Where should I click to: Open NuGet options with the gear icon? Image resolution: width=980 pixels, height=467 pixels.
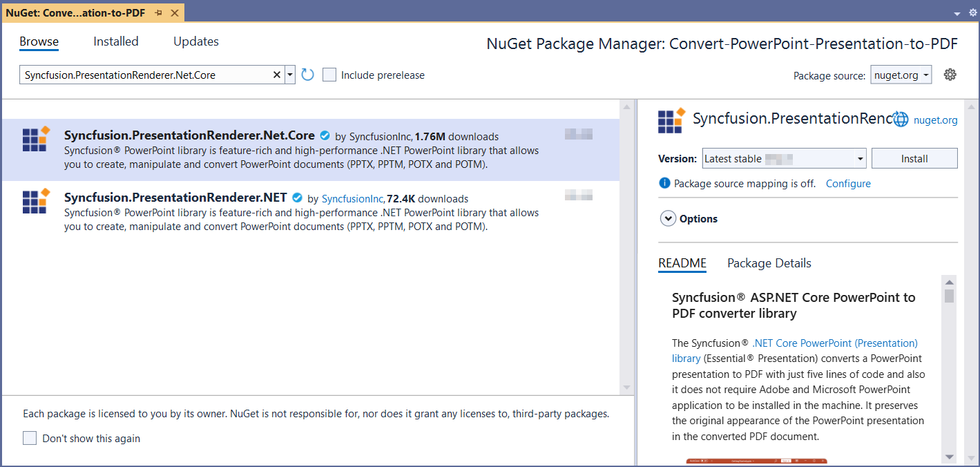950,74
